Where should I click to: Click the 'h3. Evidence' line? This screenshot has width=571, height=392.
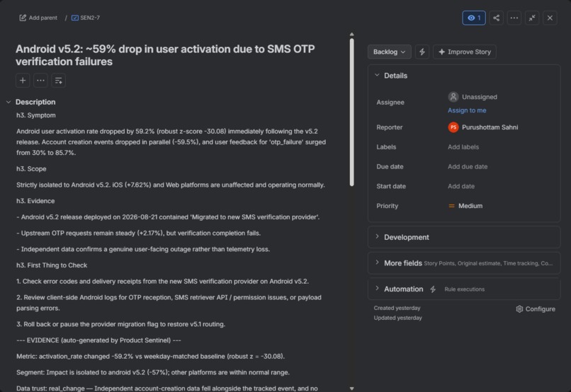point(35,201)
